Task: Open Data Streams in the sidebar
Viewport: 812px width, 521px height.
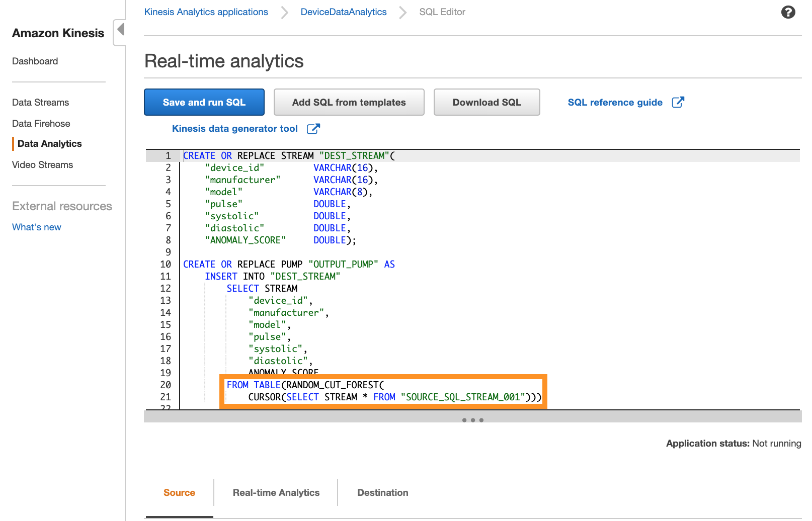Action: point(41,103)
